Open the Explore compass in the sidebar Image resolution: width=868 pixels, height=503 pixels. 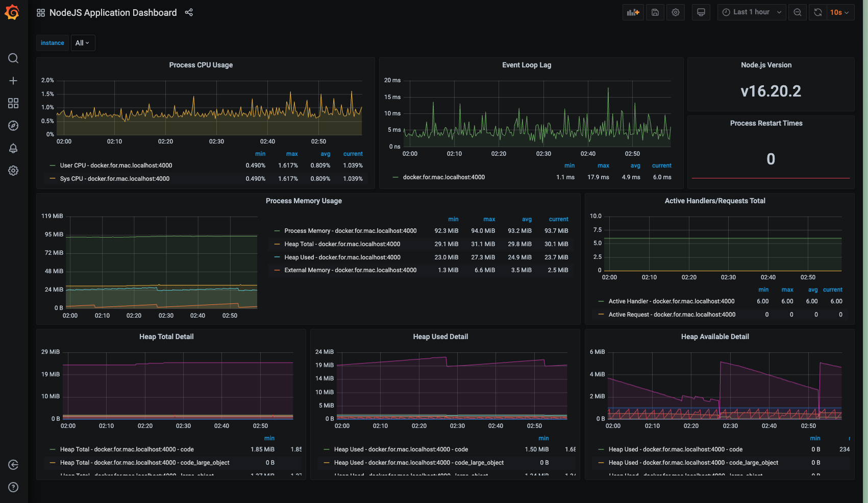pyautogui.click(x=13, y=126)
